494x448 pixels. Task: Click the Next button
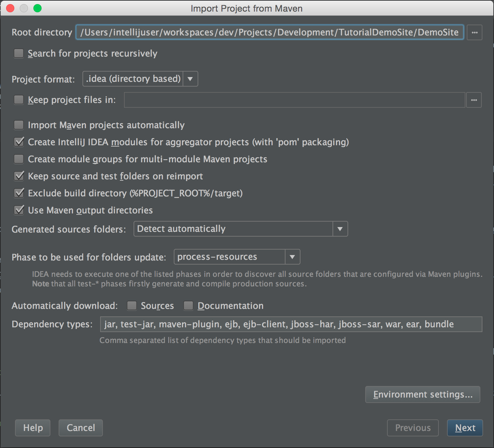pos(465,428)
